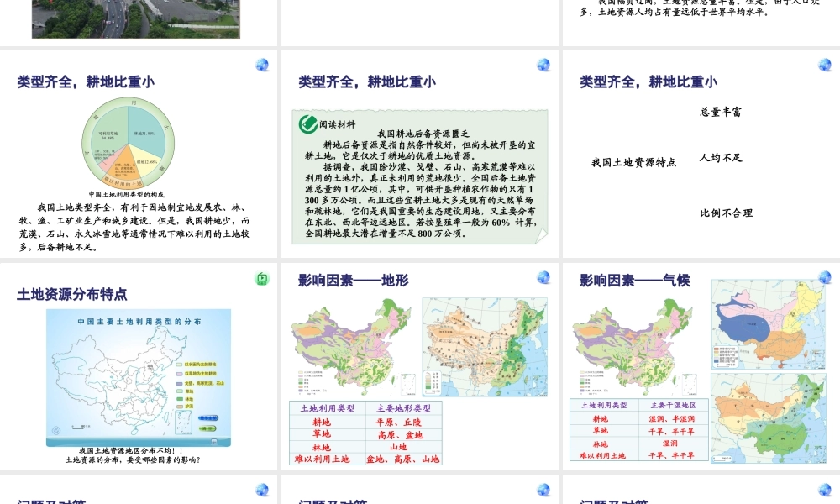The width and height of the screenshot is (840, 504).
Task: Select 草地 legend entry on distribution map
Action: [185, 391]
